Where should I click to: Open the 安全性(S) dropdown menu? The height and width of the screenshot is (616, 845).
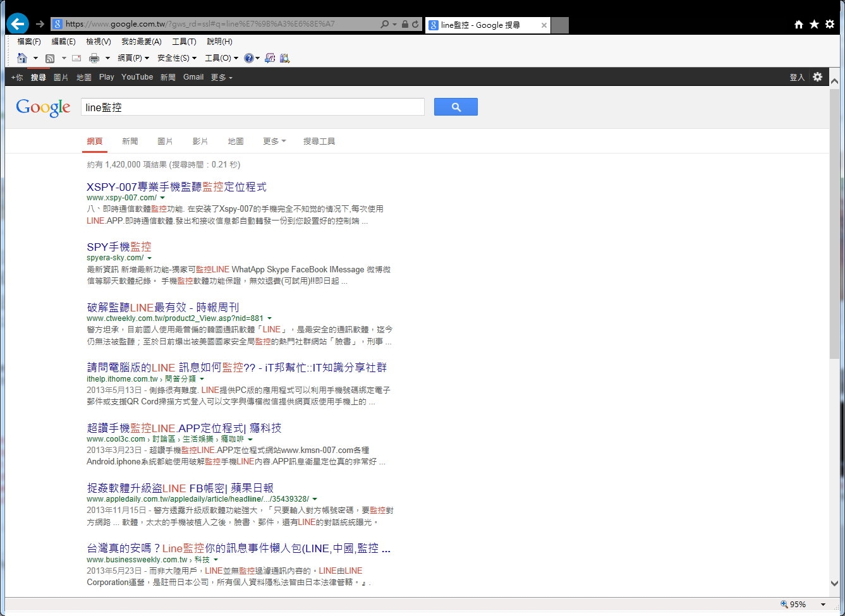[x=177, y=58]
